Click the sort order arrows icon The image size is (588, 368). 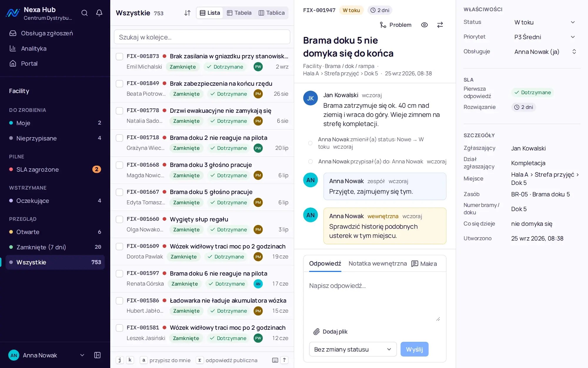(x=187, y=13)
